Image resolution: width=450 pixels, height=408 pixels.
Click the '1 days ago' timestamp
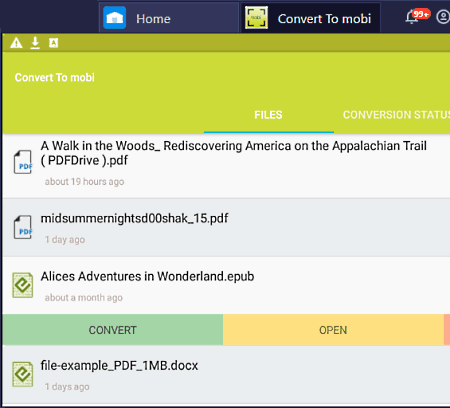pos(67,387)
